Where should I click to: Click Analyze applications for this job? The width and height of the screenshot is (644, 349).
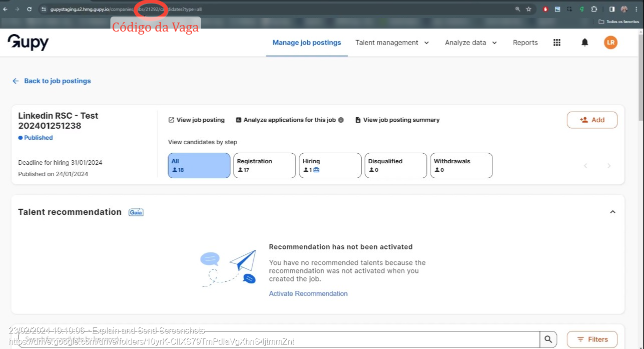tap(286, 120)
